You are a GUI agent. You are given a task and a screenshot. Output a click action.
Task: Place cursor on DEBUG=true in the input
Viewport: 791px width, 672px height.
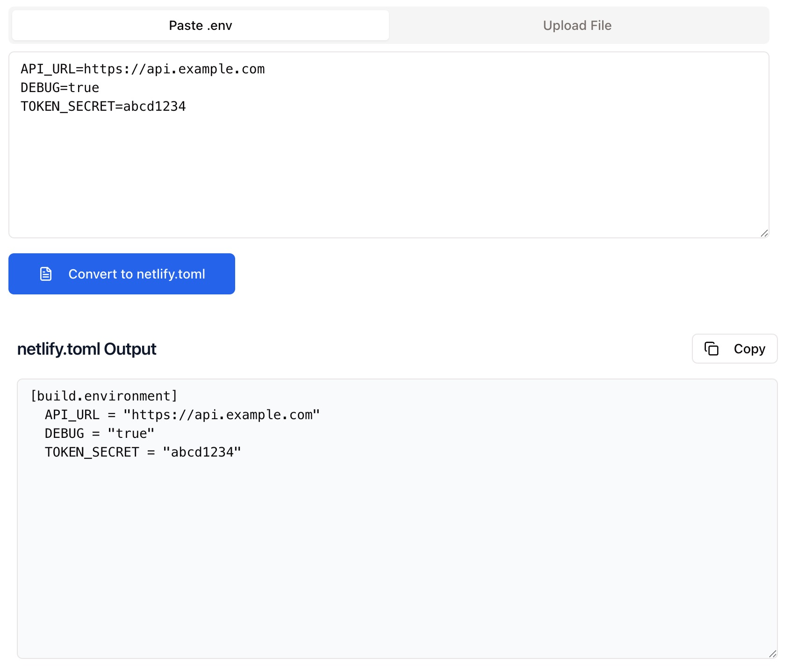coord(60,88)
